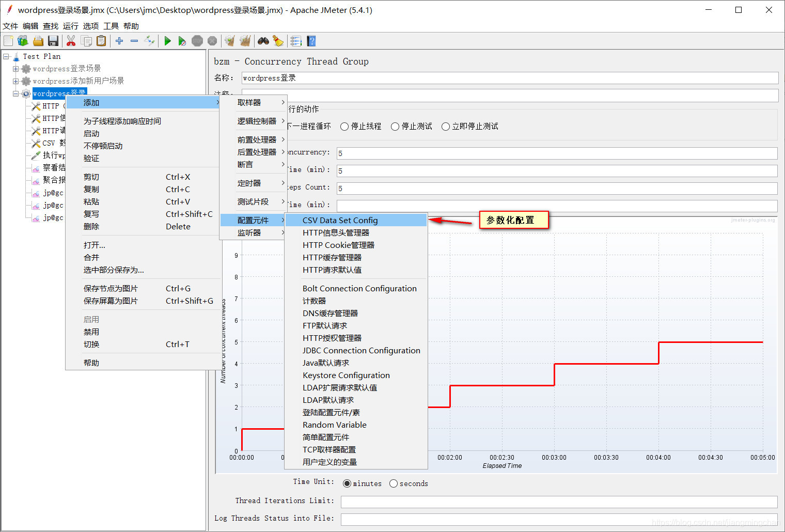The height and width of the screenshot is (532, 785).
Task: Click the pipette icon beside 执行wp
Action: click(36, 155)
